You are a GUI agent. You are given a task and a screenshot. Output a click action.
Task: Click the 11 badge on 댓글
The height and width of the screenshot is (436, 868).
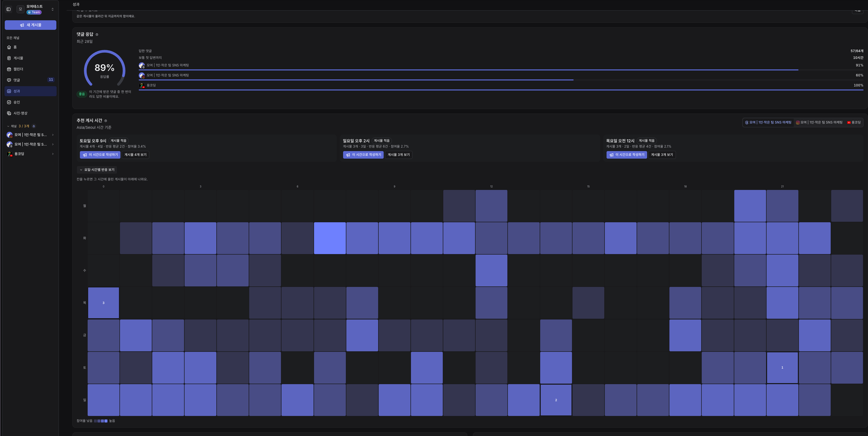click(x=51, y=80)
